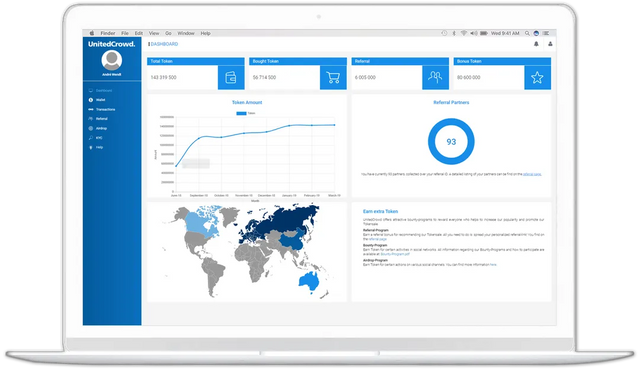
Task: Open notifications via the bell icon
Action: 536,44
